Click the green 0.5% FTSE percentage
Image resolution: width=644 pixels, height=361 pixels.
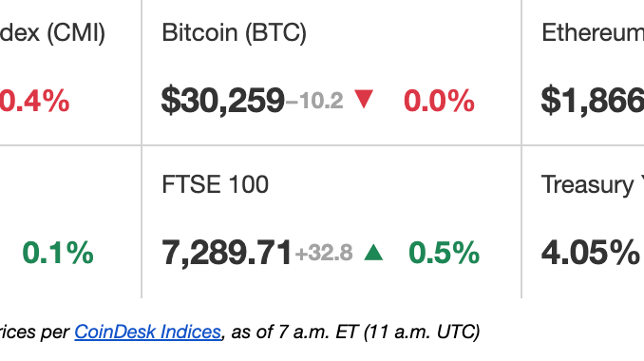click(x=444, y=253)
